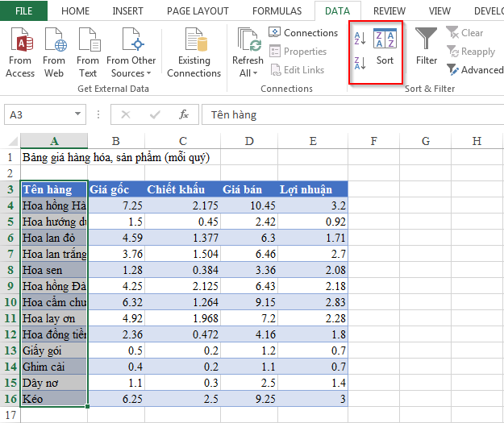Select row 17 header
This screenshot has height=423, width=504.
10,415
